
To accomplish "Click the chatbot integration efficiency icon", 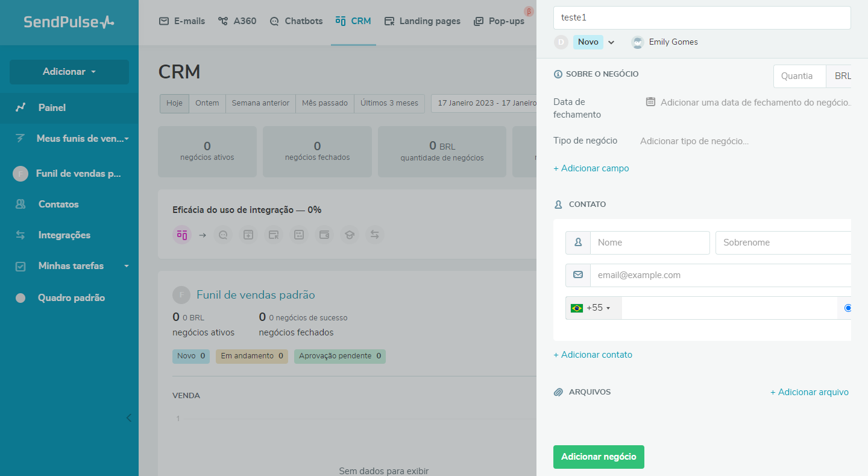I will coord(223,235).
